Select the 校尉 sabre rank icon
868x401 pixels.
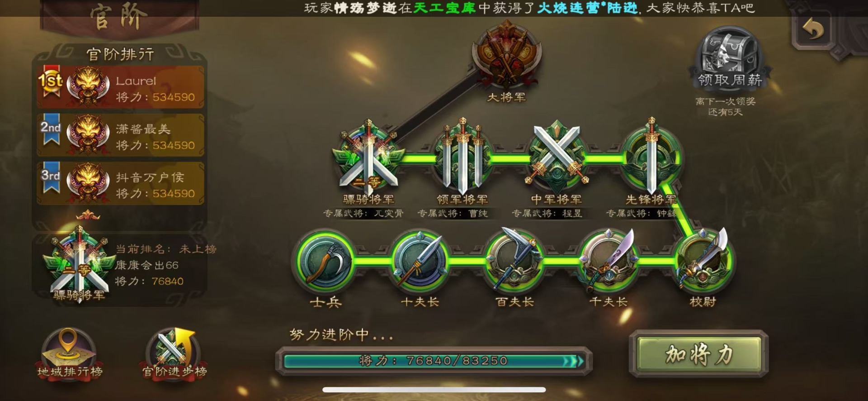tap(703, 260)
